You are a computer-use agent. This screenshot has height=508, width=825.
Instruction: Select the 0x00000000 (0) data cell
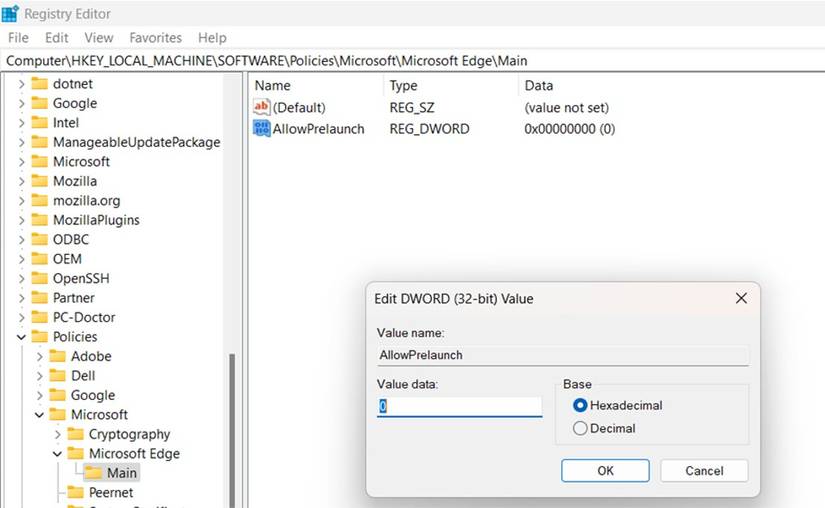(570, 129)
